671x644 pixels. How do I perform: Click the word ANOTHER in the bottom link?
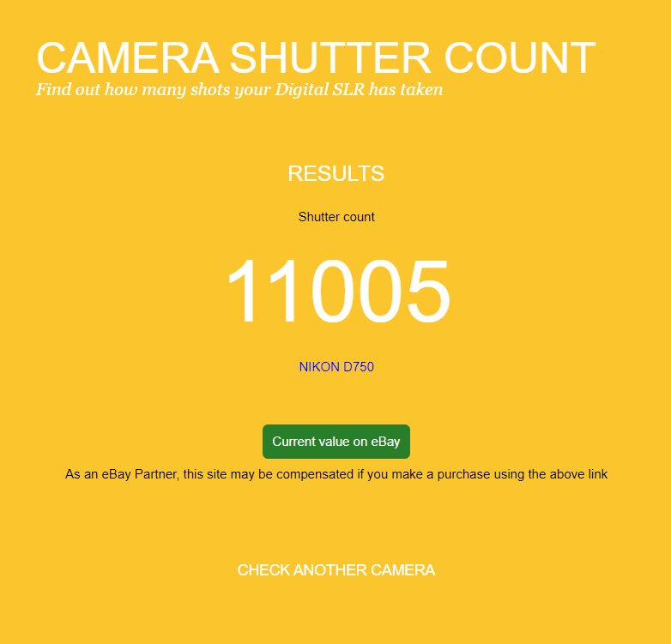tap(330, 570)
